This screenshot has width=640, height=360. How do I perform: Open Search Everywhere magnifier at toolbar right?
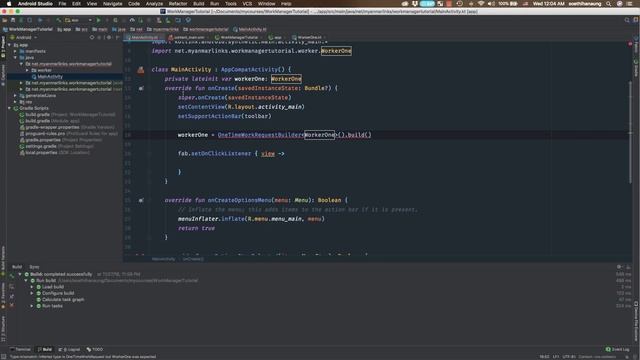coord(627,20)
